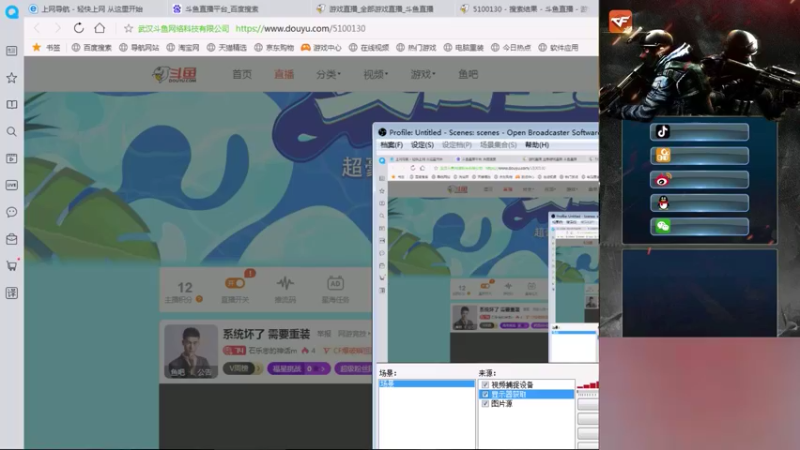800x450 pixels.
Task: Switch to the 5100130 搜索结果 tab
Action: click(x=524, y=9)
